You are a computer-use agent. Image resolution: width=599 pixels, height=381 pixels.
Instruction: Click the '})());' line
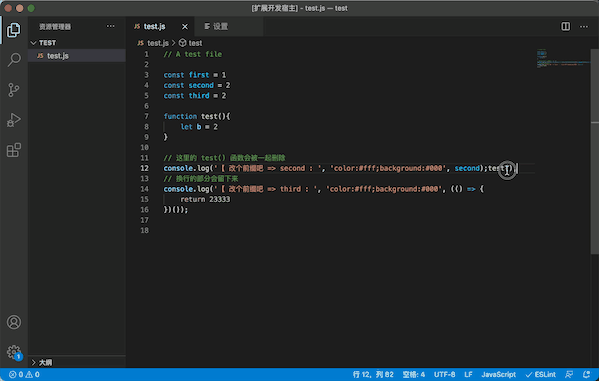click(x=176, y=209)
